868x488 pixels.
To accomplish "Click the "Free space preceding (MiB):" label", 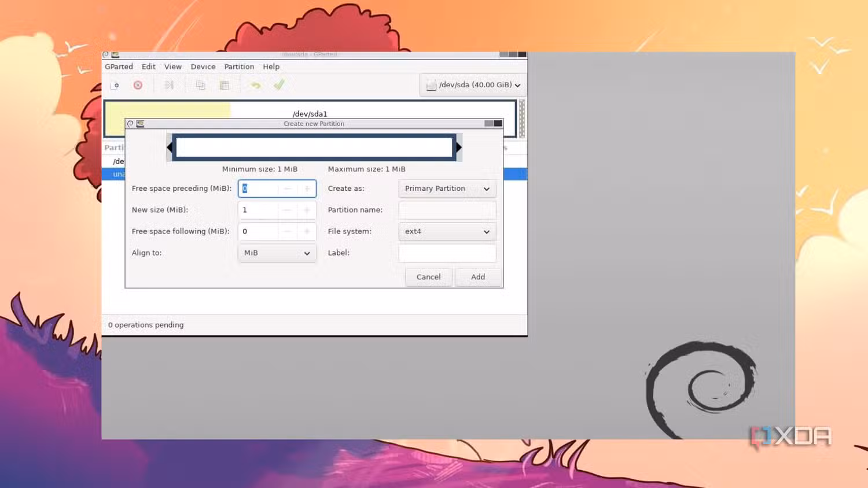I will [182, 188].
